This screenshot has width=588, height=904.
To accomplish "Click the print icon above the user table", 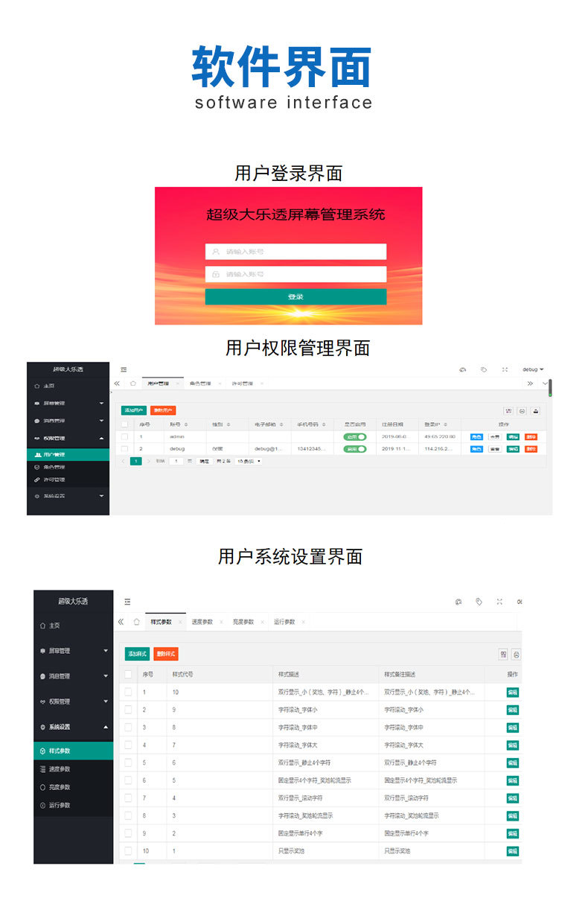I will coord(522,410).
